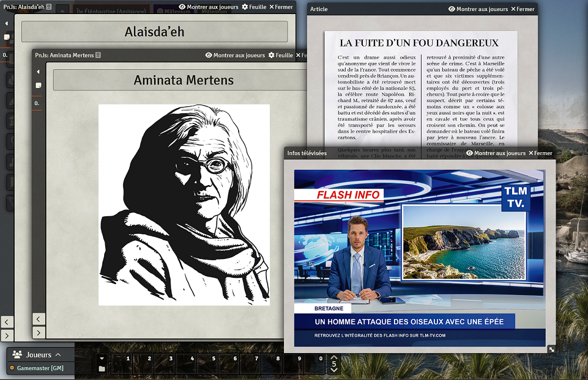The height and width of the screenshot is (380, 588).
Task: Show Aminata Mertens to players
Action: (235, 55)
